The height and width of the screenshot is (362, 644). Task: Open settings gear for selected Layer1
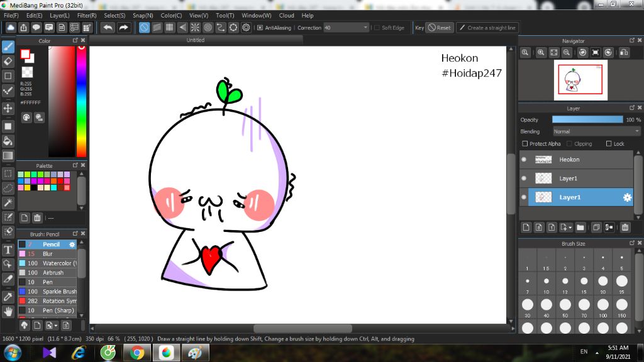(627, 197)
